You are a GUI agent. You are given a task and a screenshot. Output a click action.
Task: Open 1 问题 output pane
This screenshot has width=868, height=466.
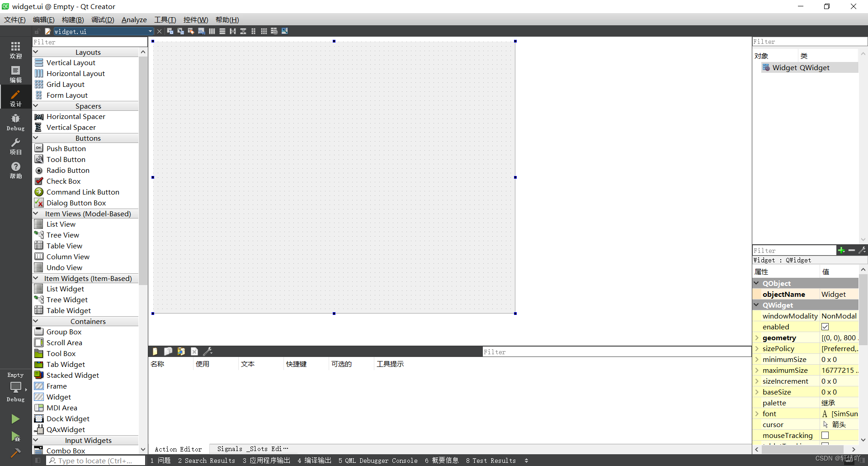160,461
